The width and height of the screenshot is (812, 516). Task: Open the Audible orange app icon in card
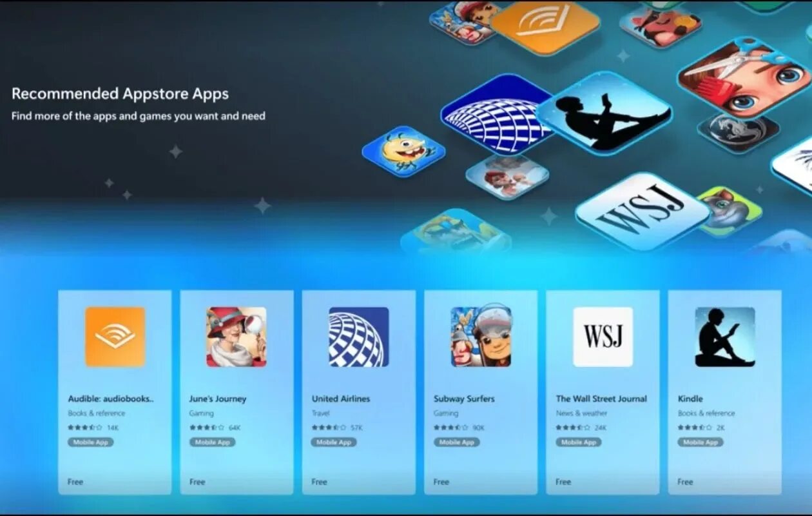tap(115, 337)
